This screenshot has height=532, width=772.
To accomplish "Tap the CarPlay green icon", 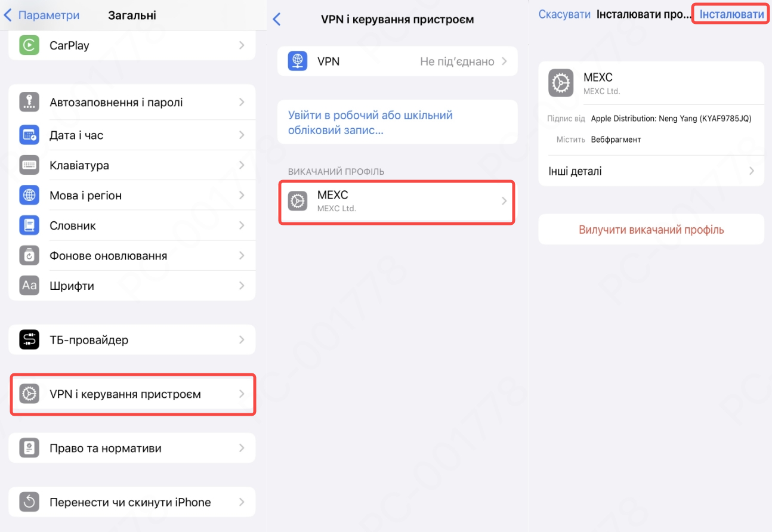I will coord(29,45).
